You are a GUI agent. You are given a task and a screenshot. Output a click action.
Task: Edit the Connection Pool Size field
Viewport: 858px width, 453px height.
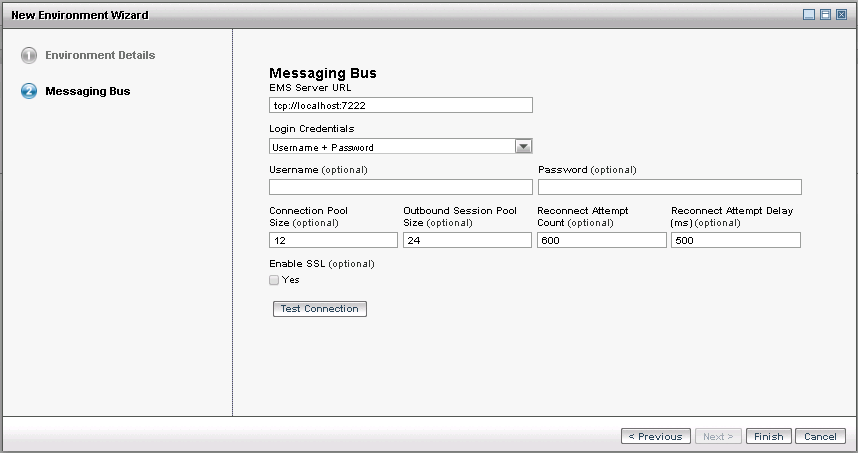tap(333, 240)
